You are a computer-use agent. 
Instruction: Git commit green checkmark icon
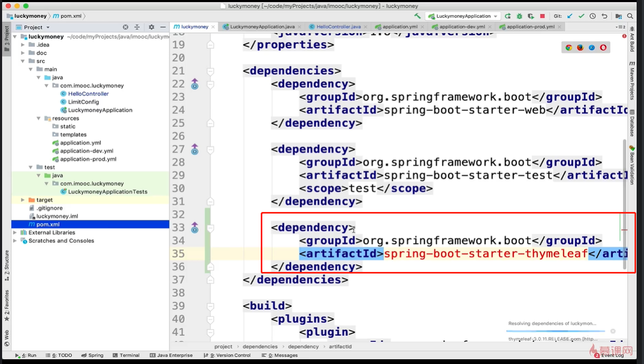(581, 16)
